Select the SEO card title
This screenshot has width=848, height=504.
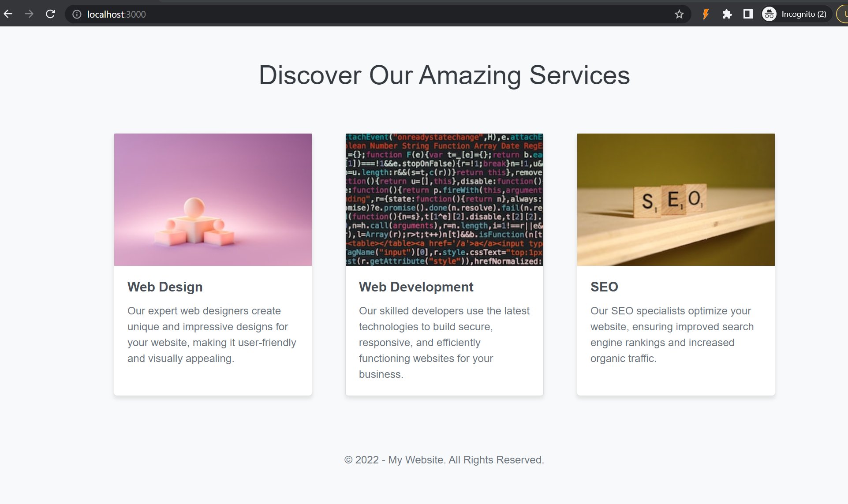pyautogui.click(x=604, y=287)
